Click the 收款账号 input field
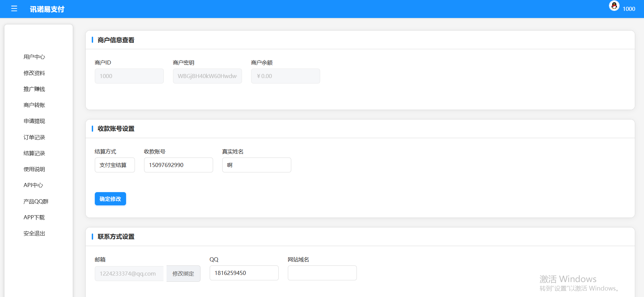The width and height of the screenshot is (644, 297). pos(178,165)
